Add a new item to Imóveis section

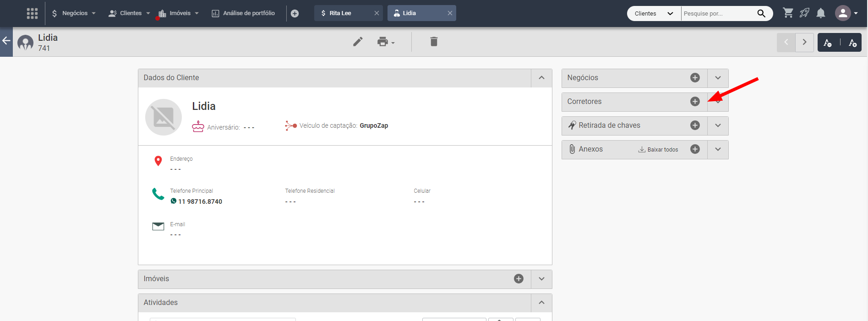(x=519, y=279)
